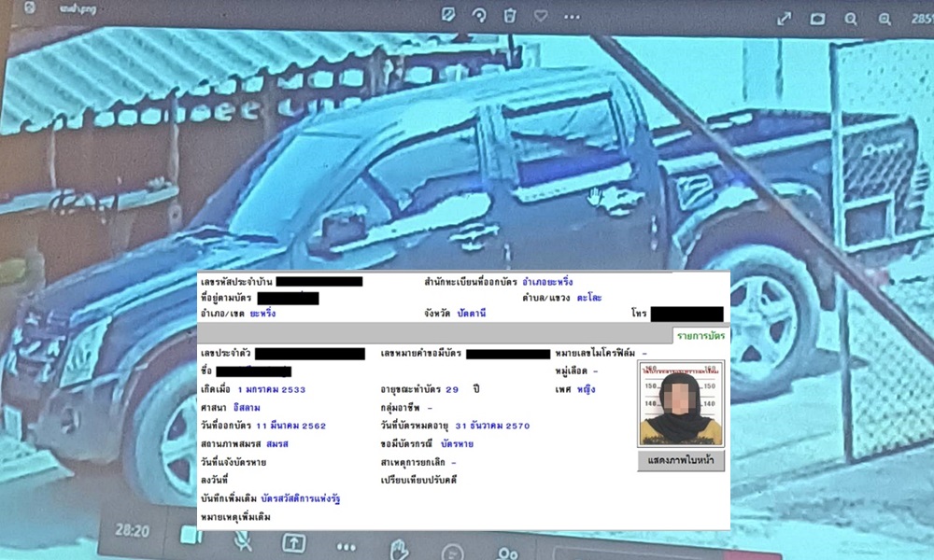The width and height of the screenshot is (934, 560).
Task: Click the zoom percentage value
Action: pos(920,18)
